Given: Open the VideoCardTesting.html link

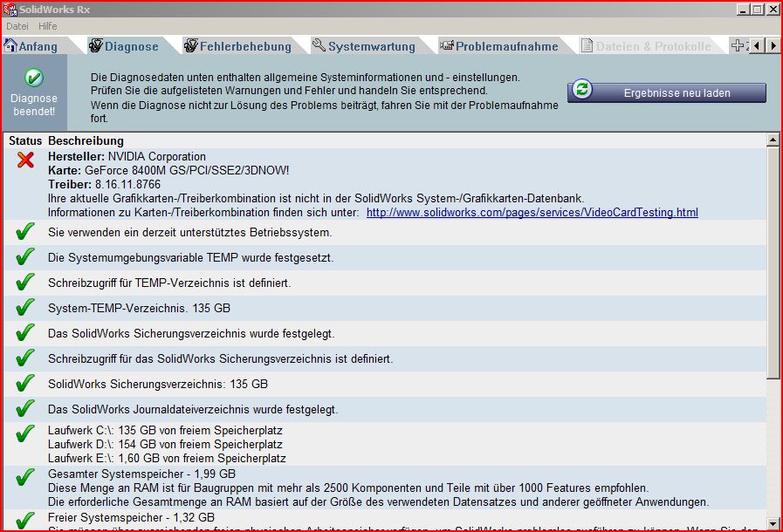Looking at the screenshot, I should 532,213.
